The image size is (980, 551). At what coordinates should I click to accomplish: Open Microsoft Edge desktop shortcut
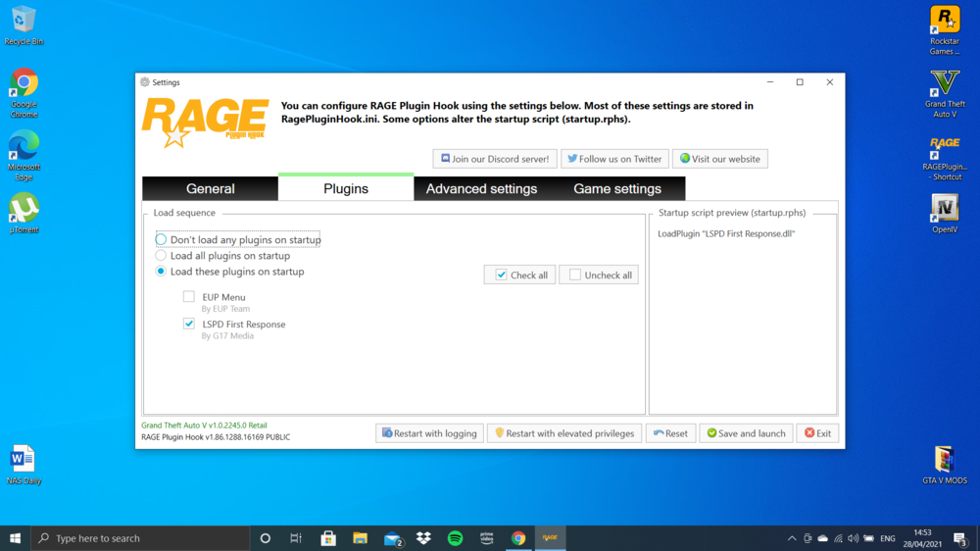(x=24, y=155)
